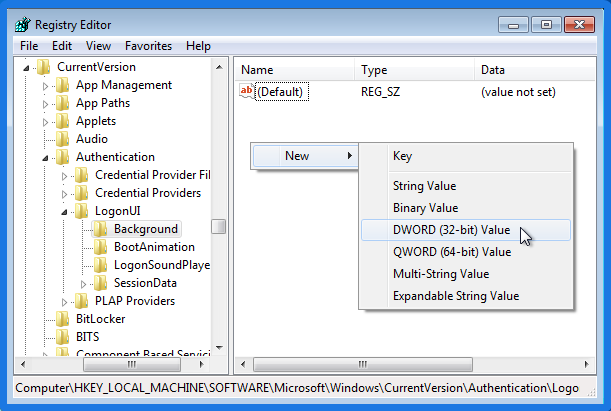Click the tree pane scroll up arrow
Image resolution: width=611 pixels, height=411 pixels.
[x=219, y=67]
